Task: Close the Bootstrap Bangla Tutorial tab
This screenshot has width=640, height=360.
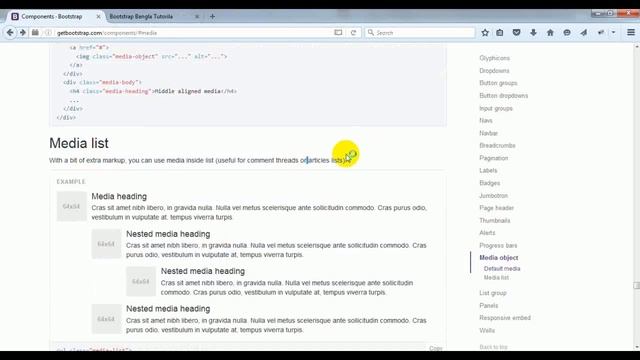Action: click(x=197, y=16)
